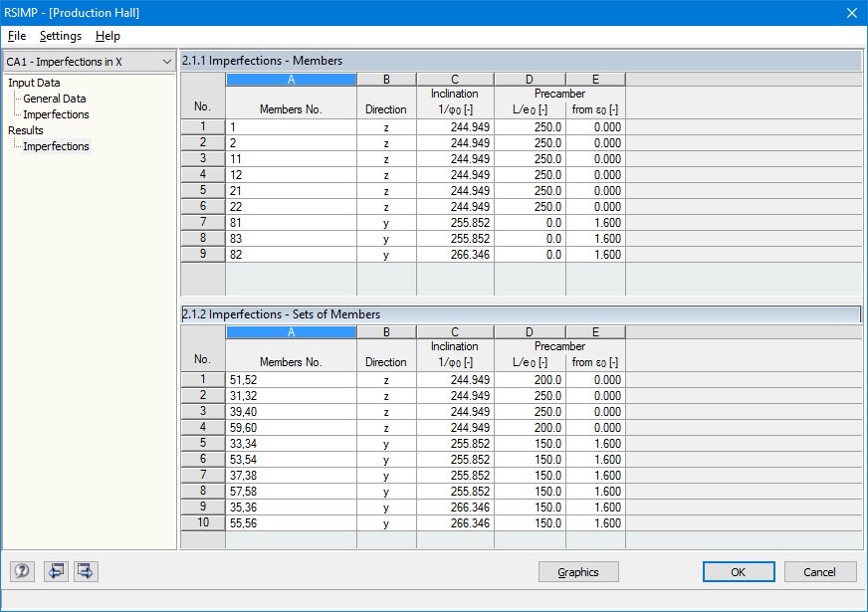Click set of members cell 33,34
Image resolution: width=868 pixels, height=612 pixels.
[x=292, y=443]
